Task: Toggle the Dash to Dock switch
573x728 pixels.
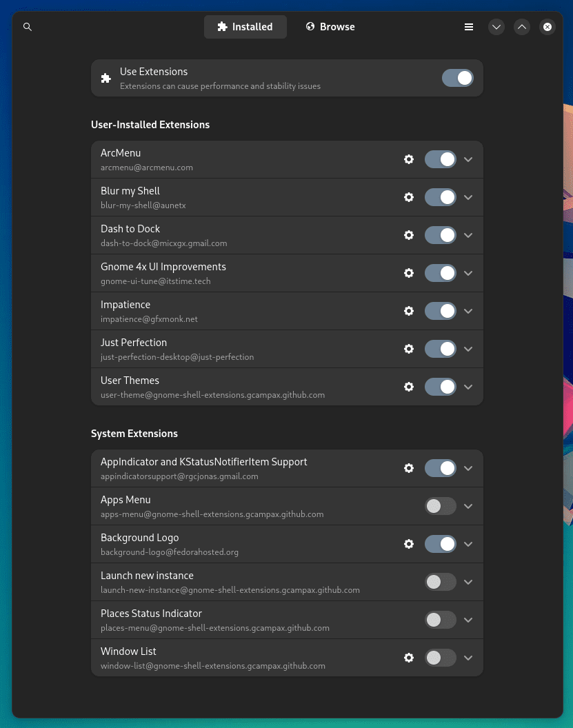Action: [x=441, y=235]
